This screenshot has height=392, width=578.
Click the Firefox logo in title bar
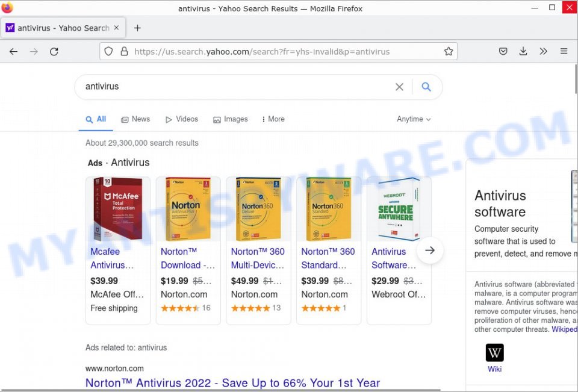[7, 7]
